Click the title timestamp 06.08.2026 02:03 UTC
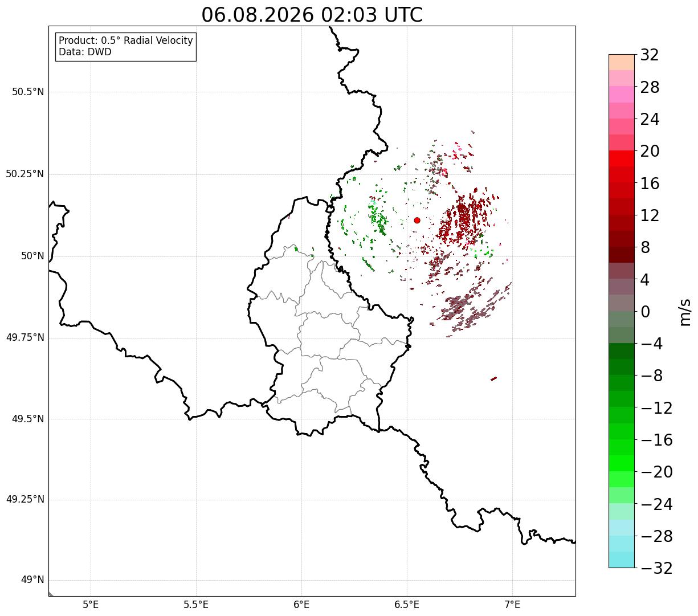 pyautogui.click(x=312, y=15)
